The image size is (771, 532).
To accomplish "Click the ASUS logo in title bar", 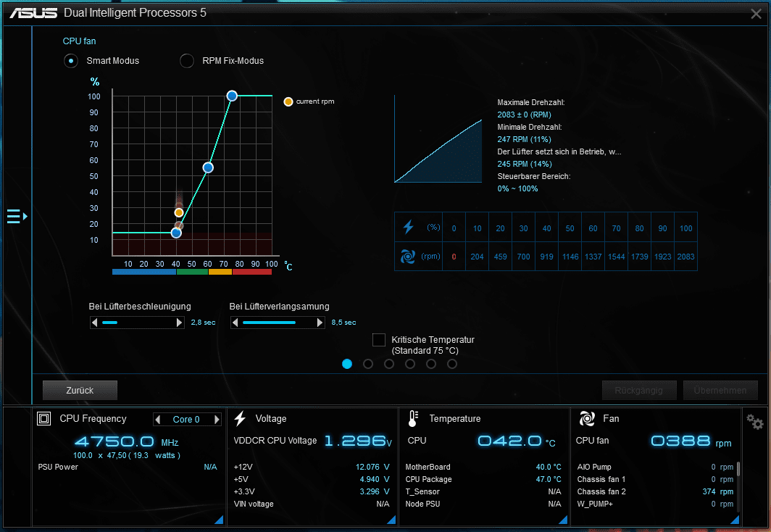I will [33, 13].
